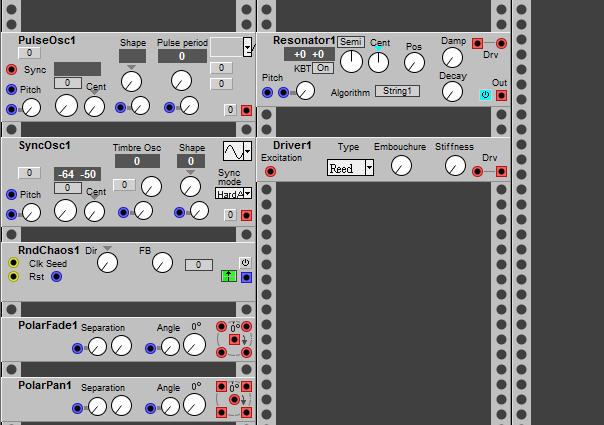Toggle the KBT On button on Resonator1

pyautogui.click(x=323, y=68)
